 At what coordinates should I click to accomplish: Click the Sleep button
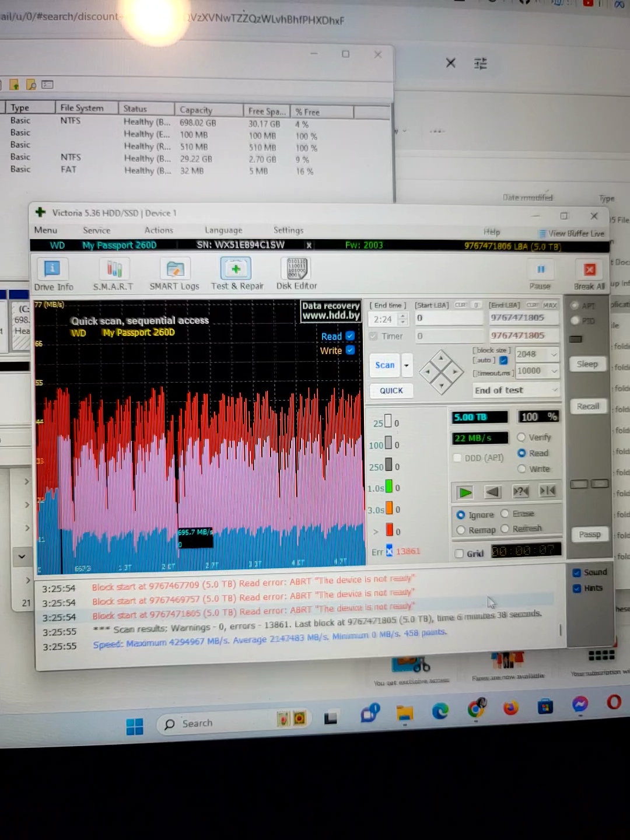[x=587, y=364]
